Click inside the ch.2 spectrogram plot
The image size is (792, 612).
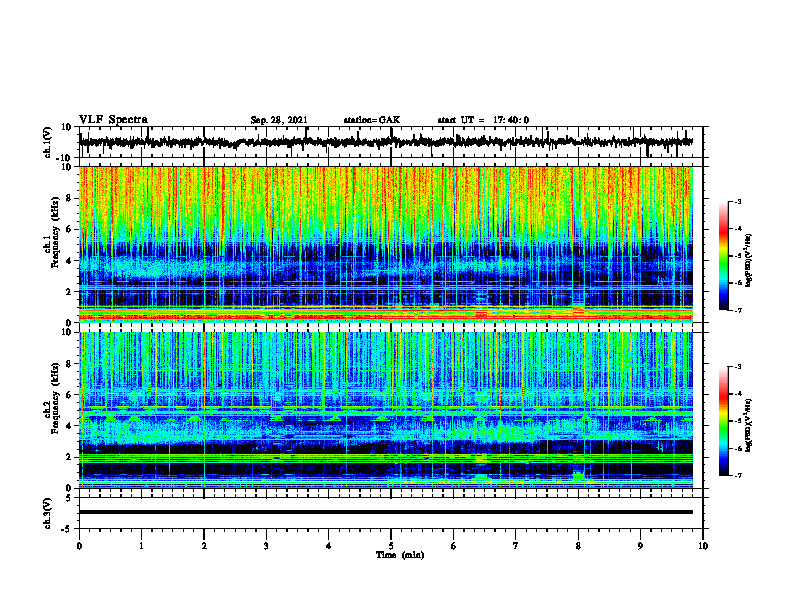(x=385, y=410)
